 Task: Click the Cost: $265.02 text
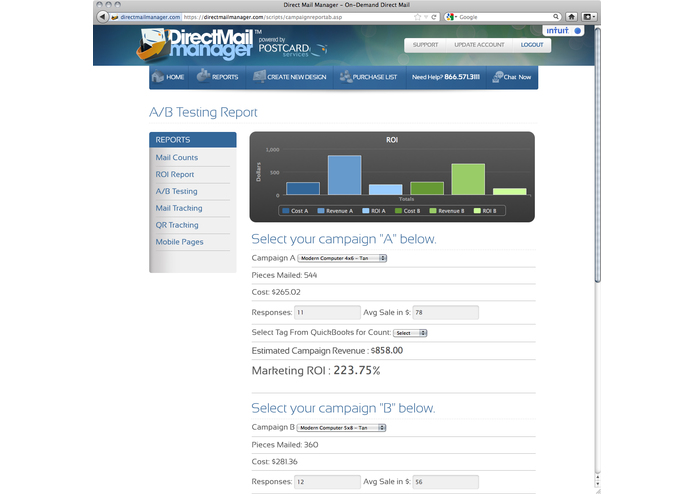tap(276, 292)
